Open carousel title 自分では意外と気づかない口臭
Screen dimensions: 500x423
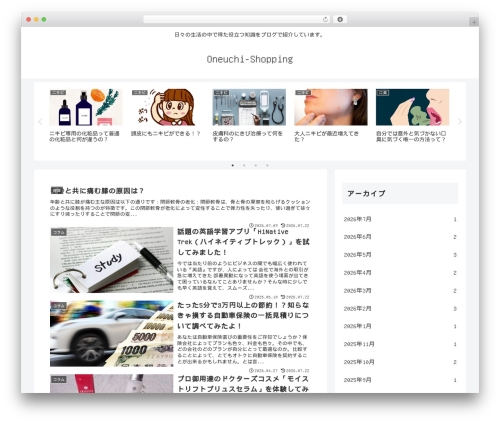(x=411, y=136)
